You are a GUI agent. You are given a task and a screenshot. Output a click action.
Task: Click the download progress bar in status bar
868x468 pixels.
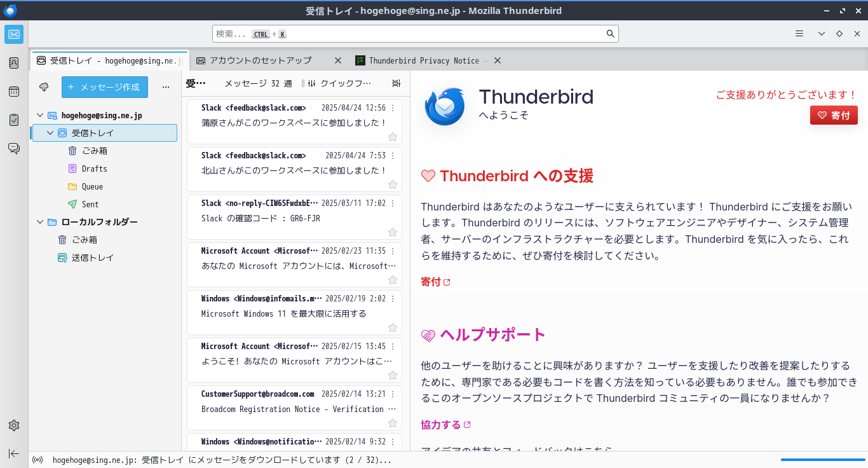pyautogui.click(x=823, y=459)
